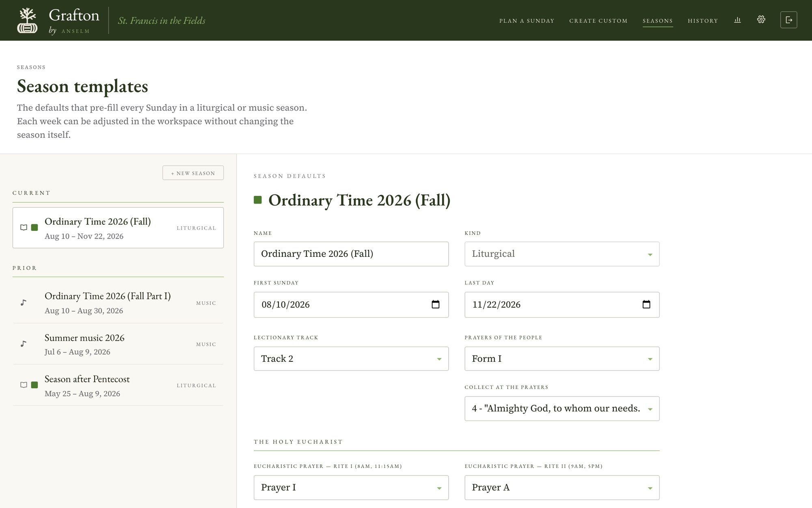The height and width of the screenshot is (508, 812).
Task: Open Prayers of the People dropdown
Action: pyautogui.click(x=562, y=358)
